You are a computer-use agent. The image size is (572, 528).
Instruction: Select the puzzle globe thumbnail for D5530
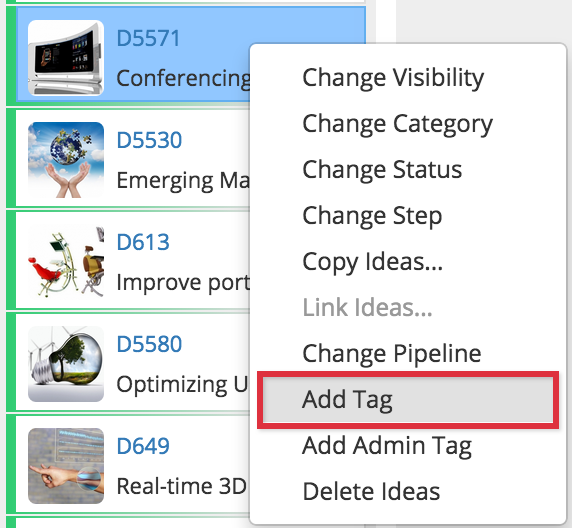pos(66,160)
